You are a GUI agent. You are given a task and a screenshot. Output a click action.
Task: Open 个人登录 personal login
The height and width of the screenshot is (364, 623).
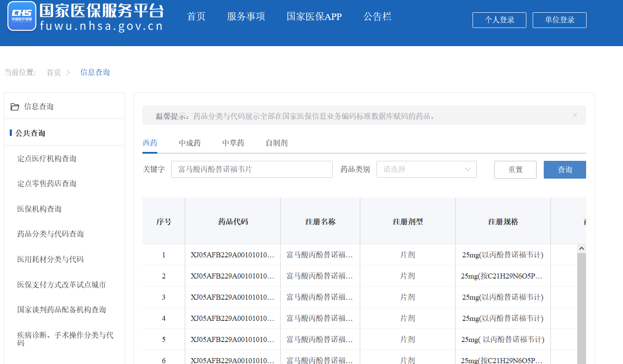[x=499, y=20]
